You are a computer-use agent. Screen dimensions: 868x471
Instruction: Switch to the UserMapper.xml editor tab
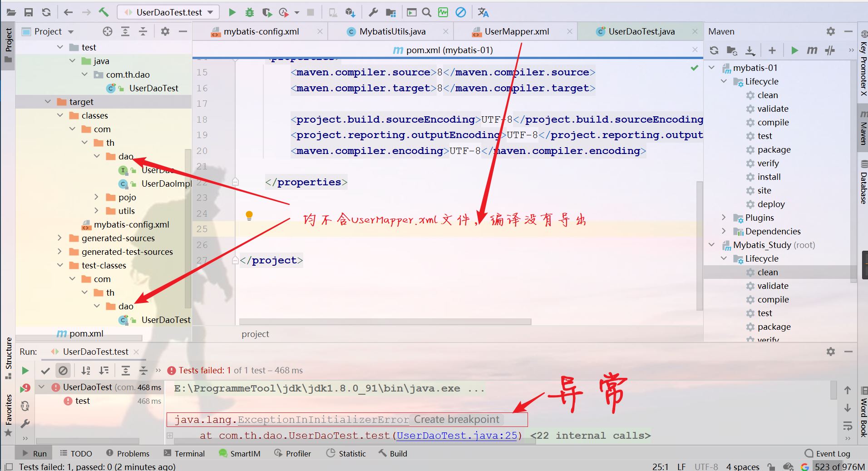(x=517, y=31)
